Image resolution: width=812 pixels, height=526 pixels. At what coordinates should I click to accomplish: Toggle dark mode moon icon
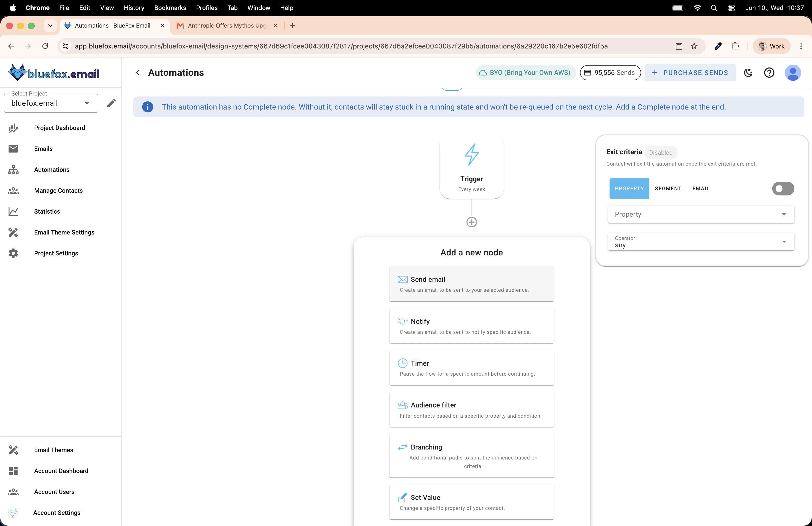[x=748, y=73]
